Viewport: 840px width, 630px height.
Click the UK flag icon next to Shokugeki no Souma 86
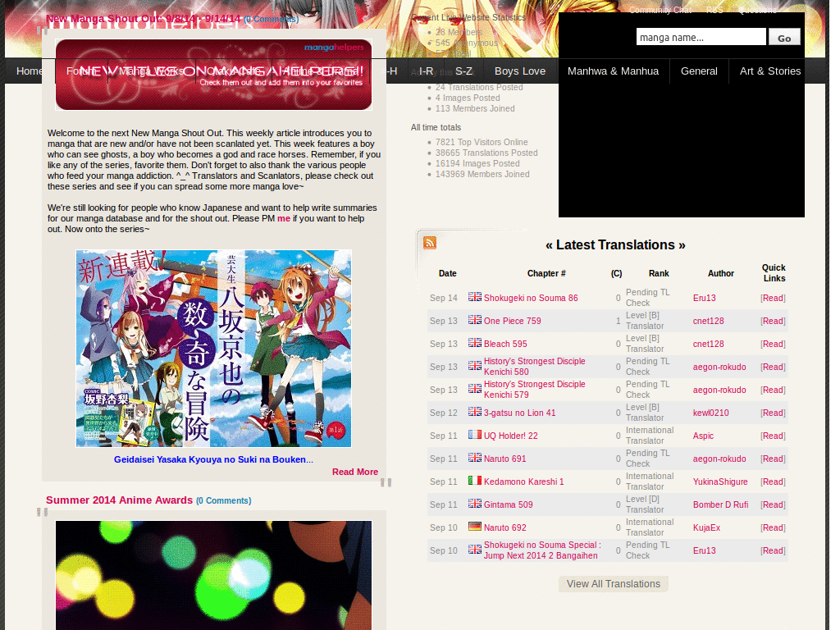(x=475, y=297)
